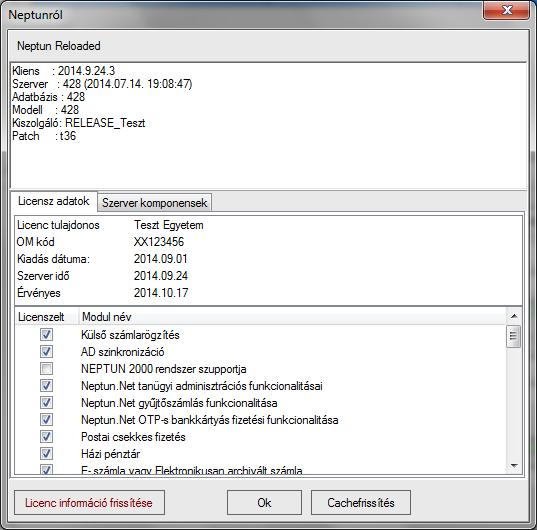Toggle the Postai csekkes fizetés checkbox
This screenshot has width=537, height=530.
pyautogui.click(x=46, y=437)
